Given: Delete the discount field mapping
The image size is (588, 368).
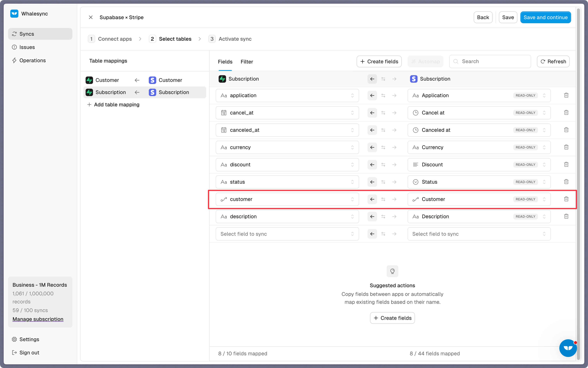Looking at the screenshot, I should [x=566, y=164].
